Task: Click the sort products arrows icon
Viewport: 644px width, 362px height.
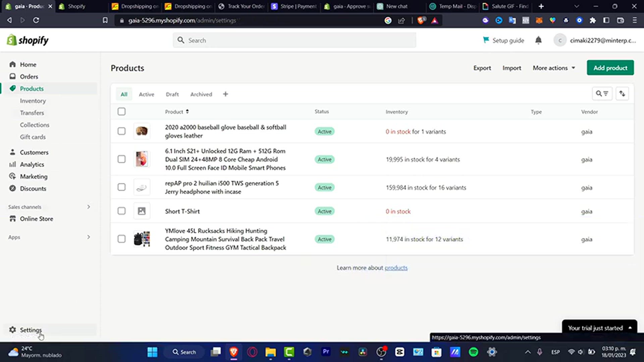Action: tap(622, 94)
